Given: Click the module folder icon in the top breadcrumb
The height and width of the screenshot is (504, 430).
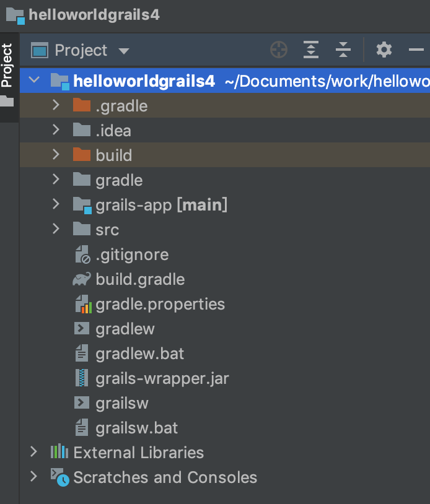Looking at the screenshot, I should coord(15,15).
